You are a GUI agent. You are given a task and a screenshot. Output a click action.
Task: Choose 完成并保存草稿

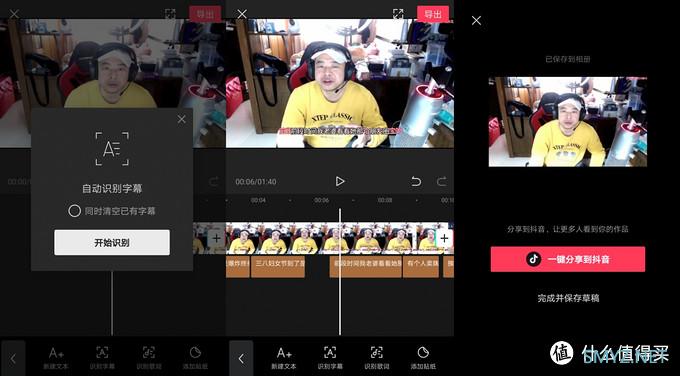pos(568,298)
